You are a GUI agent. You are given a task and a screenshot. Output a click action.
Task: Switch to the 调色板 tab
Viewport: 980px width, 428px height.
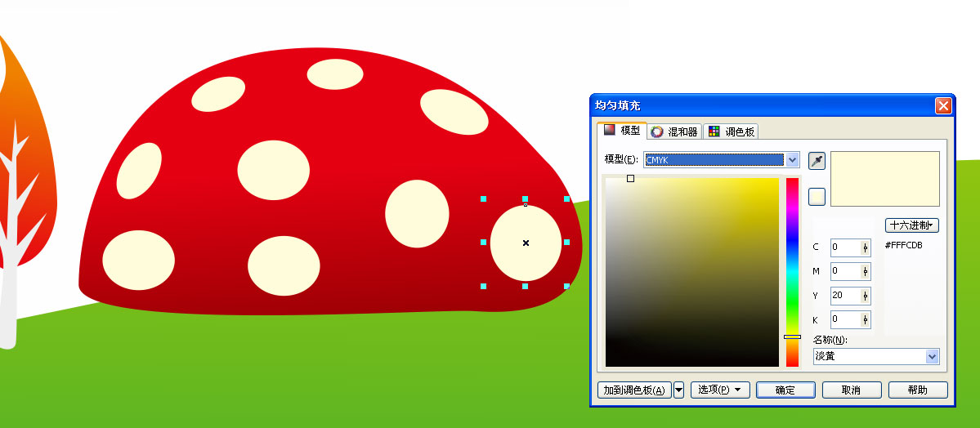pos(731,132)
